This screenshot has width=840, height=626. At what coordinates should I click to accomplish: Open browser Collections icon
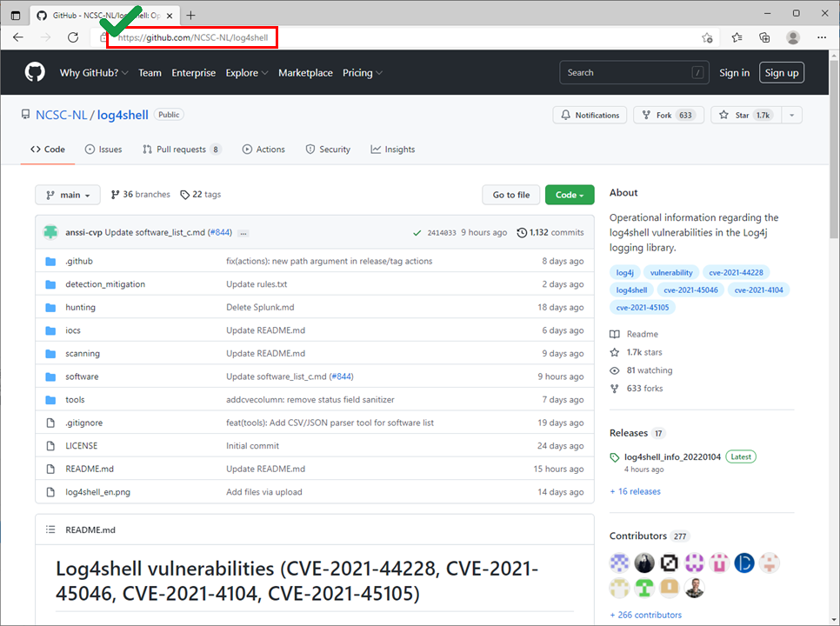pyautogui.click(x=765, y=37)
